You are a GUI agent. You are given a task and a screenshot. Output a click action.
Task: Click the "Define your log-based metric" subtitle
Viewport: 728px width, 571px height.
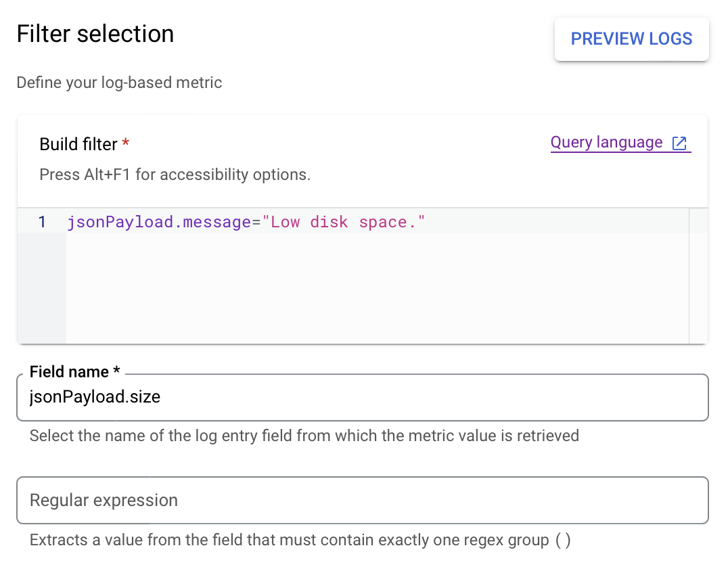(119, 83)
